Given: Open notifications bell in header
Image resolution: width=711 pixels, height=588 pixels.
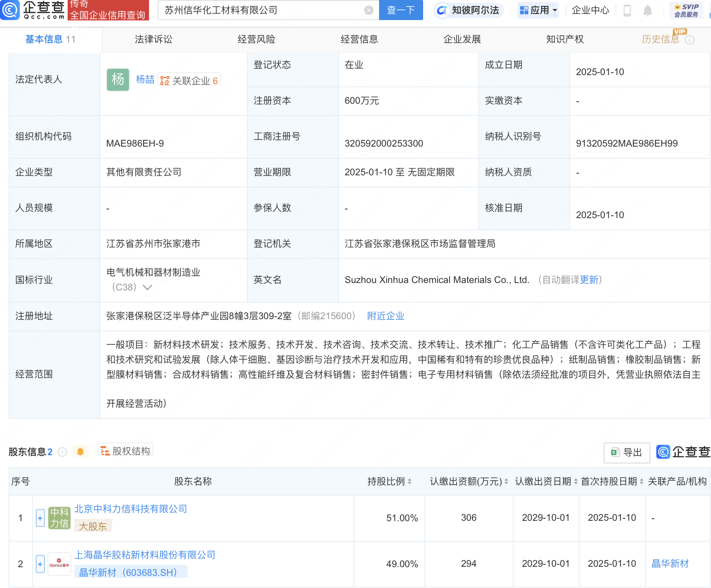Looking at the screenshot, I should (647, 11).
